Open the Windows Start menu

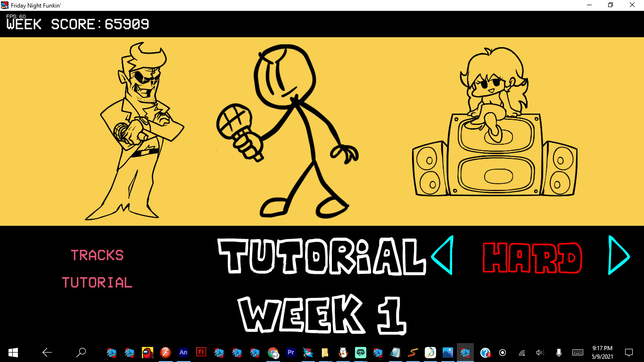point(13,353)
